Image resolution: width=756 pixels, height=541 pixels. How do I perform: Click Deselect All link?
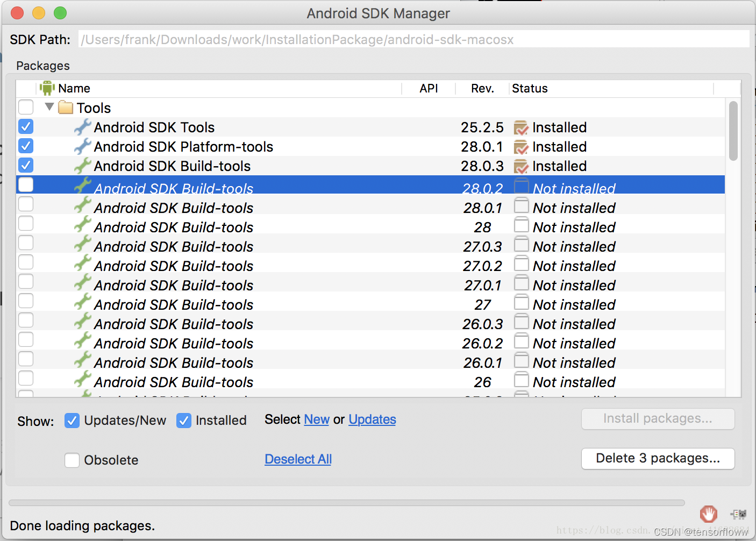298,459
